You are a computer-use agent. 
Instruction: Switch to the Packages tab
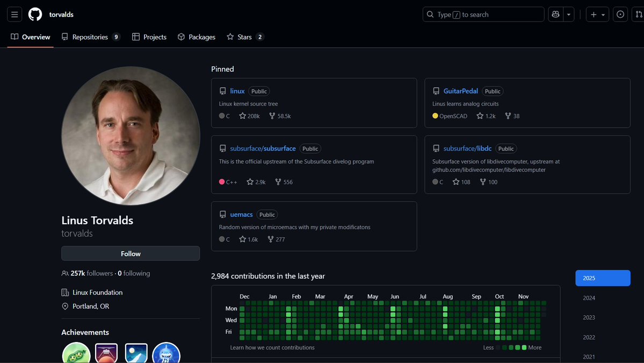click(197, 37)
